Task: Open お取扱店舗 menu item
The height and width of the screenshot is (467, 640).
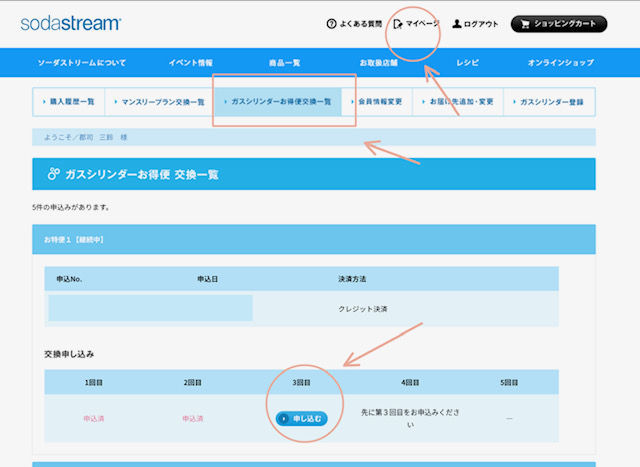Action: point(378,62)
